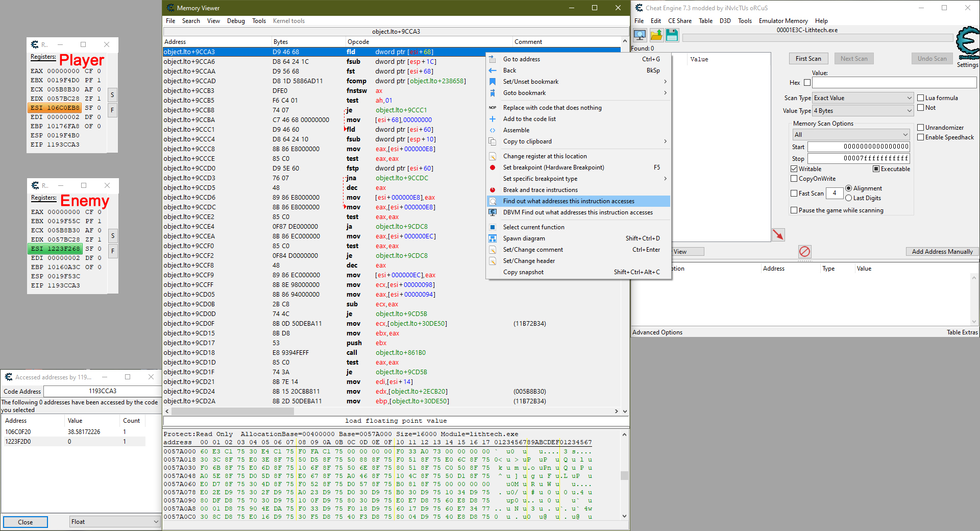Click the red arrow add-to-address-list icon
This screenshot has width=980, height=531.
pos(778,235)
